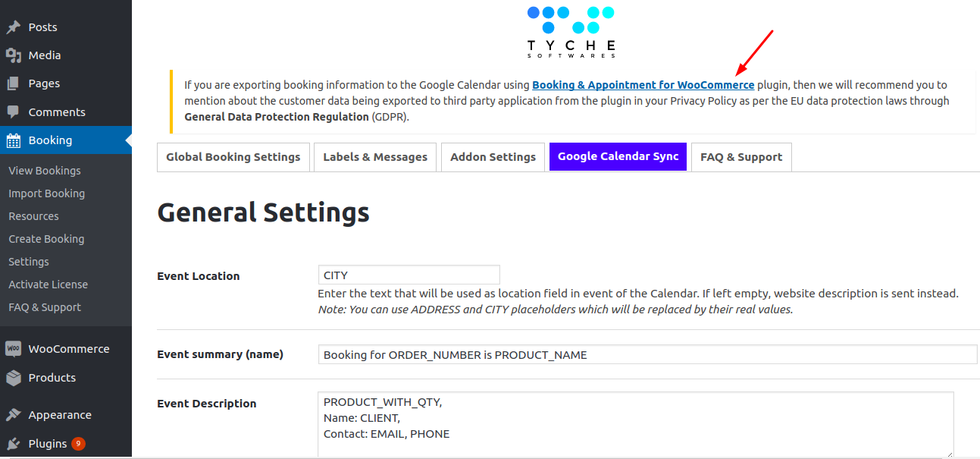Click the Event Location input field
Image resolution: width=980 pixels, height=459 pixels.
409,275
